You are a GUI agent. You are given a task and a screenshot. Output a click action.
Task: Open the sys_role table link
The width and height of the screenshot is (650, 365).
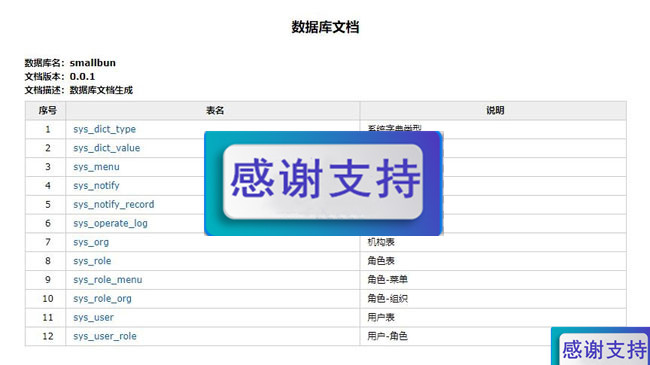[92, 261]
